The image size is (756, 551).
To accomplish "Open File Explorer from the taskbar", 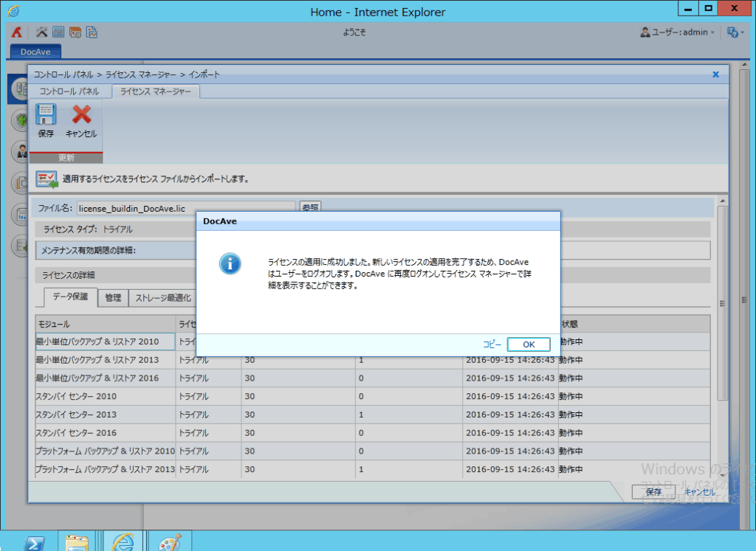I will pos(77,542).
